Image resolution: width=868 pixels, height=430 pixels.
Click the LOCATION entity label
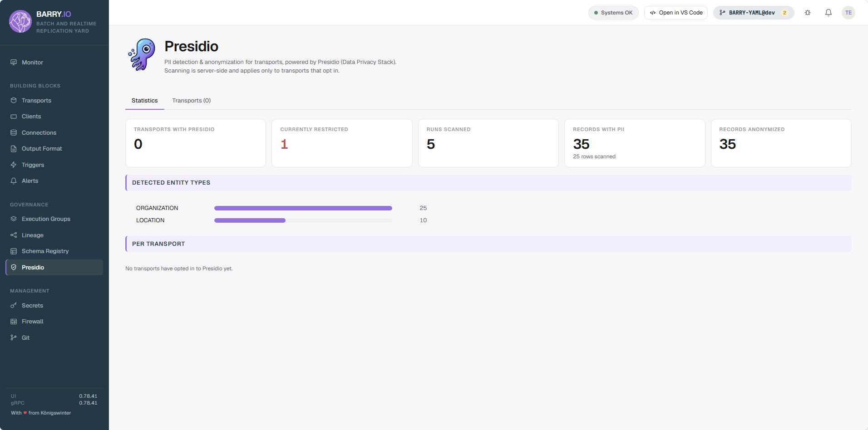click(150, 220)
